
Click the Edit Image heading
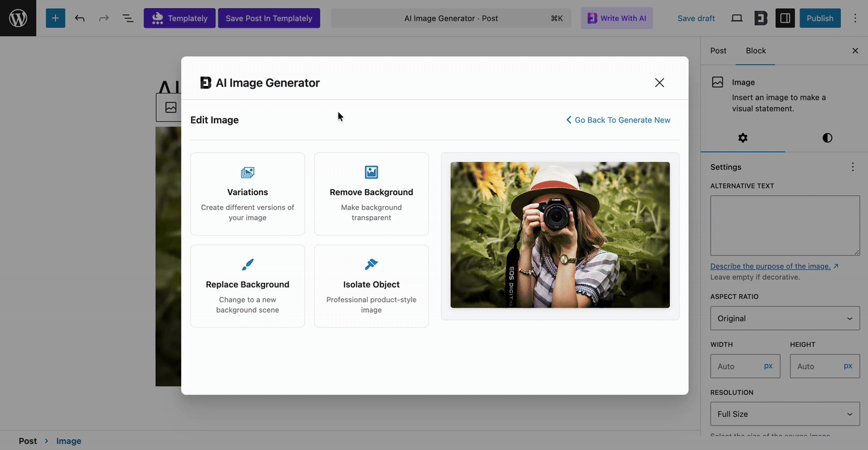214,120
